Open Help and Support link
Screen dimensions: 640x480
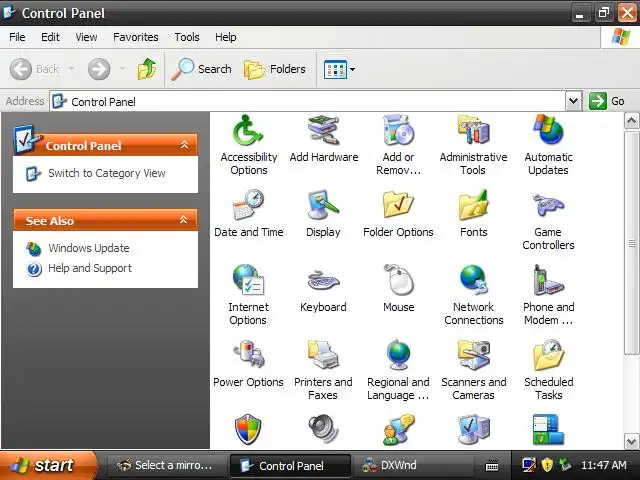pos(90,268)
